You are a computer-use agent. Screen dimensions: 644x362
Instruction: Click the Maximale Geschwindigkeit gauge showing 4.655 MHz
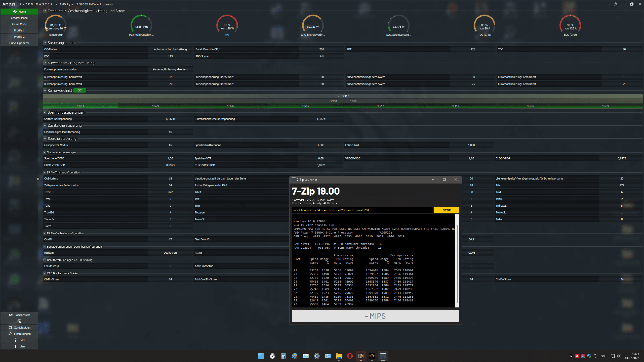141,25
